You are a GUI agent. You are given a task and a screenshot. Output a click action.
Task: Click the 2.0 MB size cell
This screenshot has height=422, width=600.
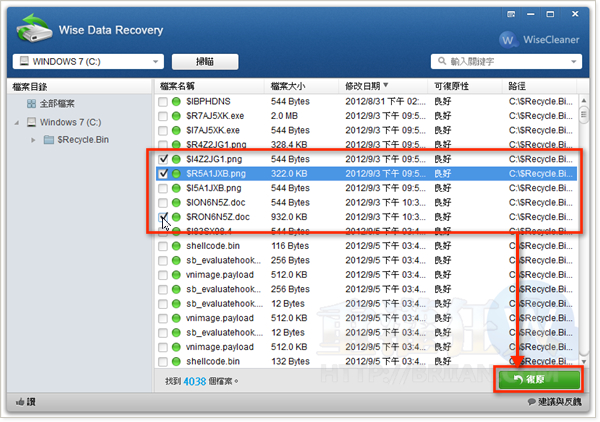point(284,116)
